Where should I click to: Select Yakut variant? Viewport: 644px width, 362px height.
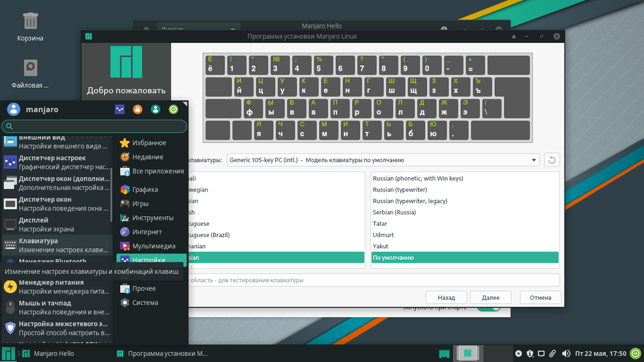465,246
